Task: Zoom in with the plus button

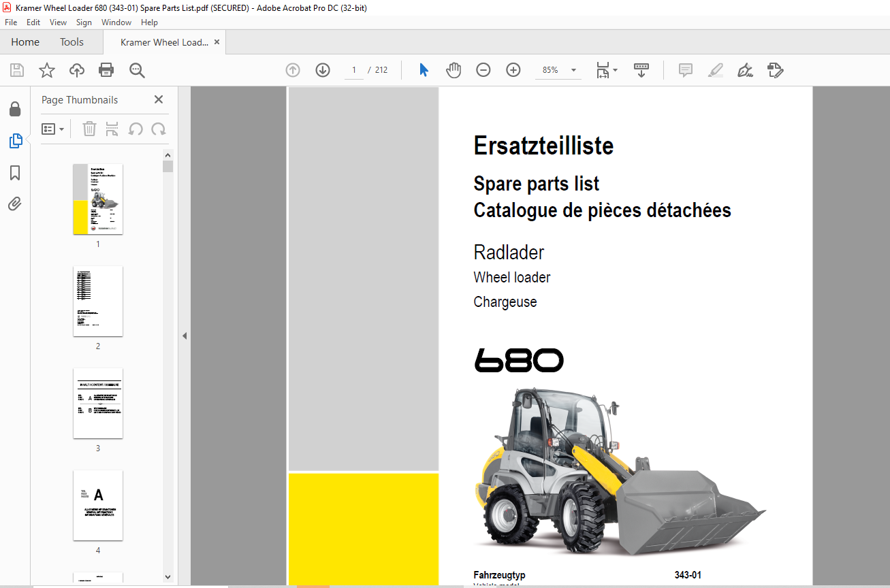Action: pyautogui.click(x=513, y=70)
